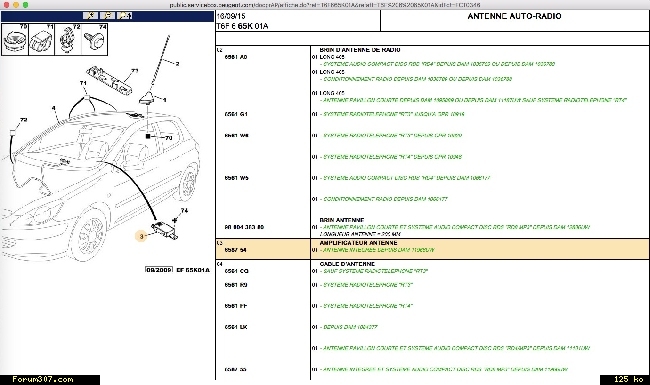Click the 1:1 zoom reset magnifier icon
Screen dimensions: 650x385
coord(124,16)
